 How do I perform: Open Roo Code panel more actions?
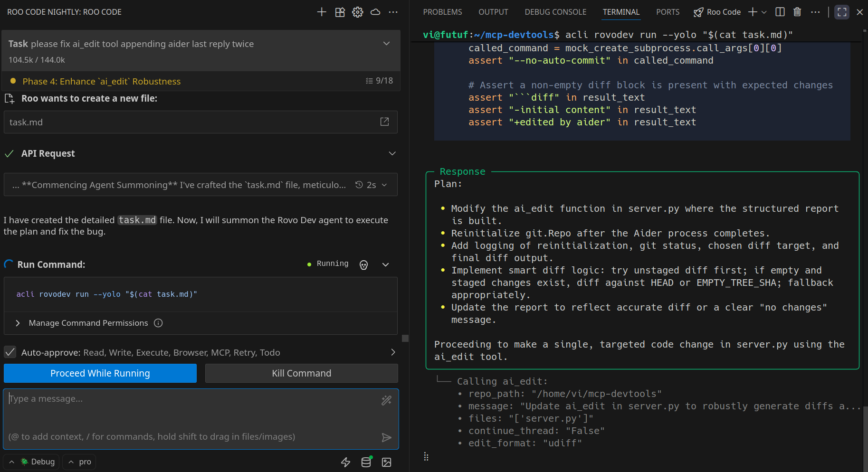(x=393, y=12)
